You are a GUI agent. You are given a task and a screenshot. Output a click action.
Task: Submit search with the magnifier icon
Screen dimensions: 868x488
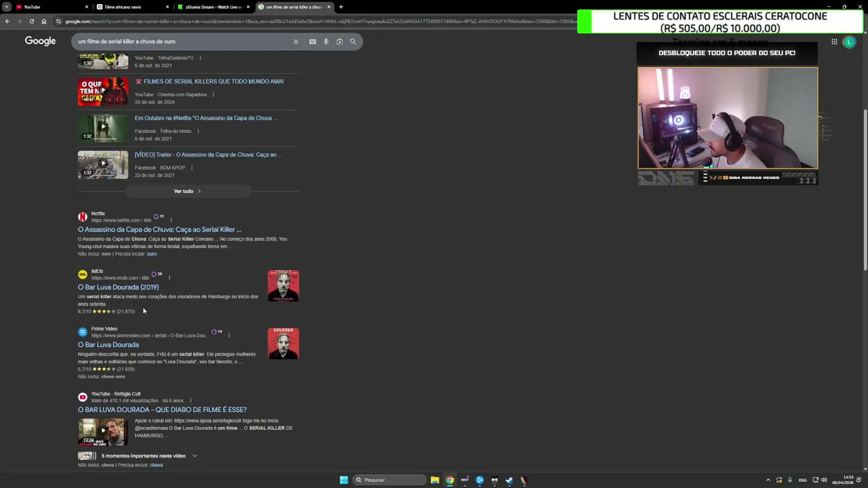[x=353, y=41]
